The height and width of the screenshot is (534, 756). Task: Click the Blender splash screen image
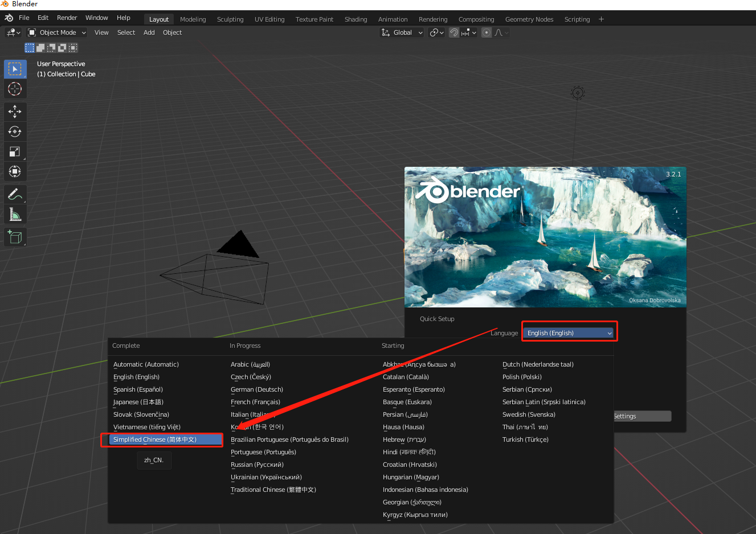545,237
